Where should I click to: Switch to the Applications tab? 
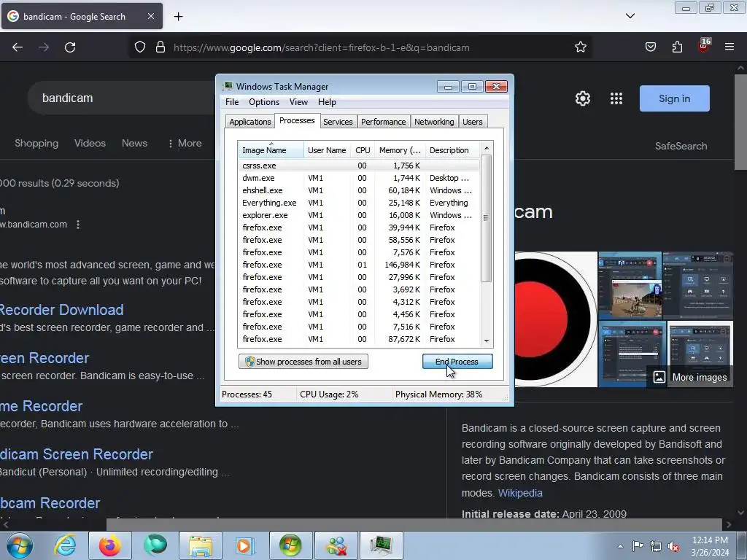(250, 122)
